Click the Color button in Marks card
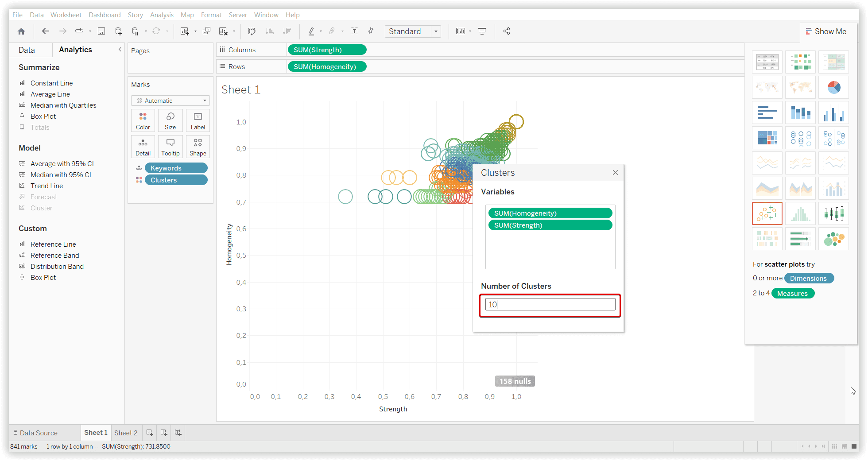The width and height of the screenshot is (868, 461). click(143, 120)
